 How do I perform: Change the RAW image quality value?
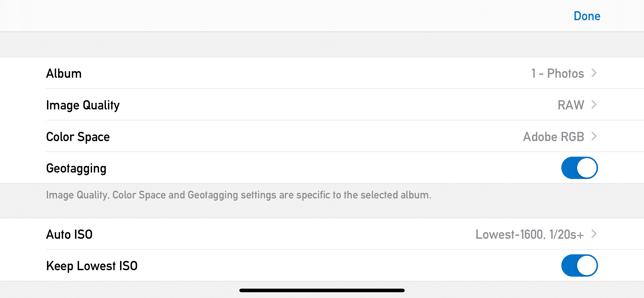pyautogui.click(x=571, y=105)
